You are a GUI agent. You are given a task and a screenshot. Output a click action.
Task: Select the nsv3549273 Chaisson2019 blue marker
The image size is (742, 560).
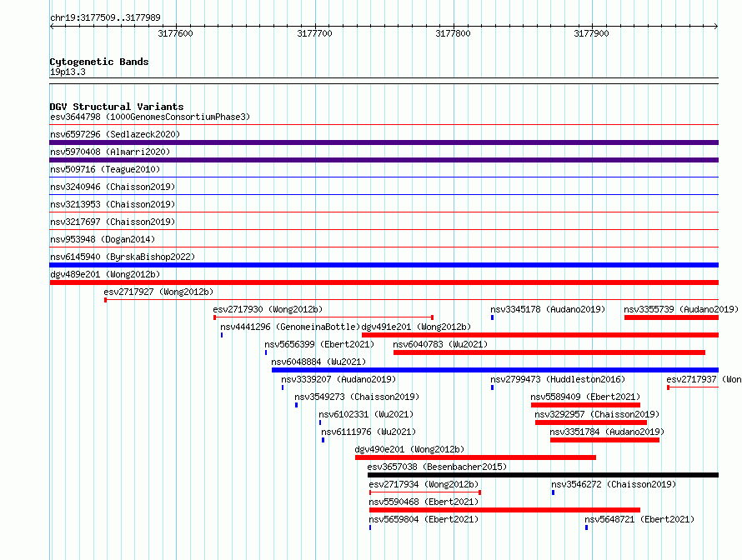[x=296, y=405]
